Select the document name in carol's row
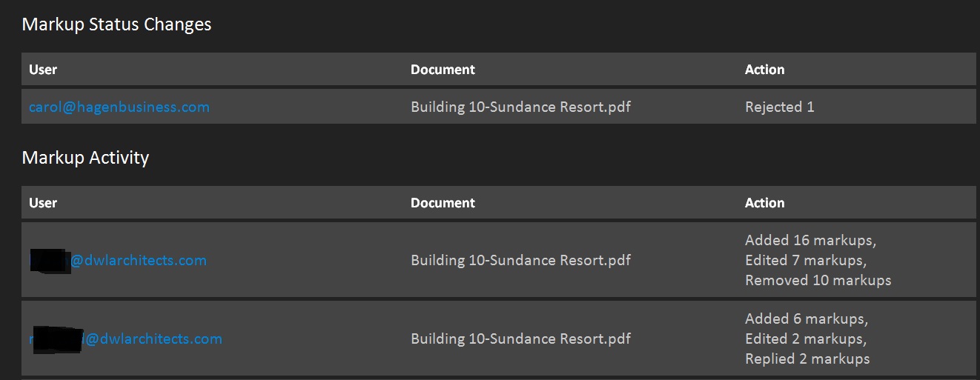980x380 pixels. click(520, 107)
